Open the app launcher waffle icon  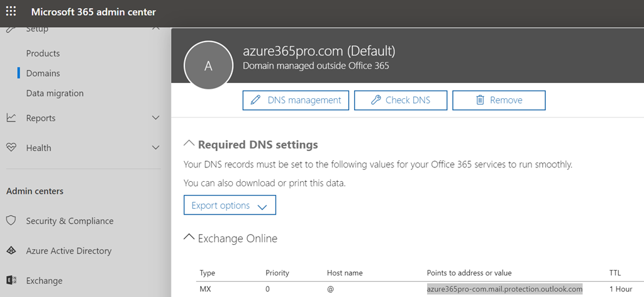(x=11, y=11)
